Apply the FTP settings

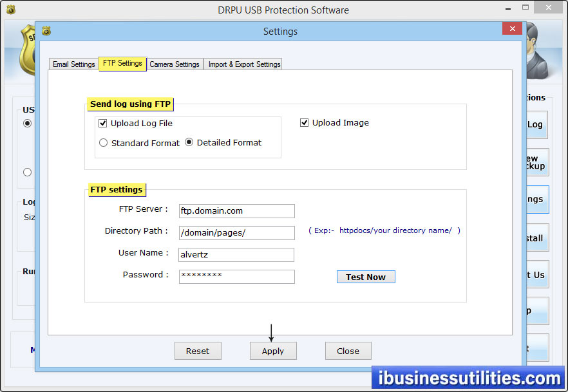[273, 351]
